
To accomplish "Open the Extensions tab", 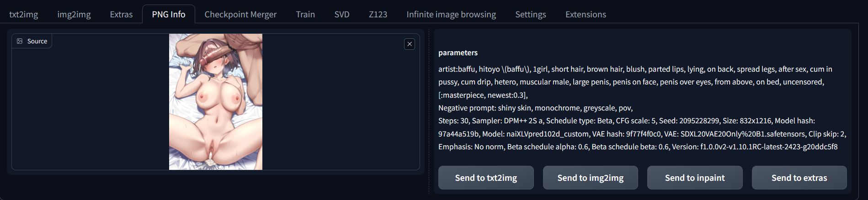I will pos(586,14).
